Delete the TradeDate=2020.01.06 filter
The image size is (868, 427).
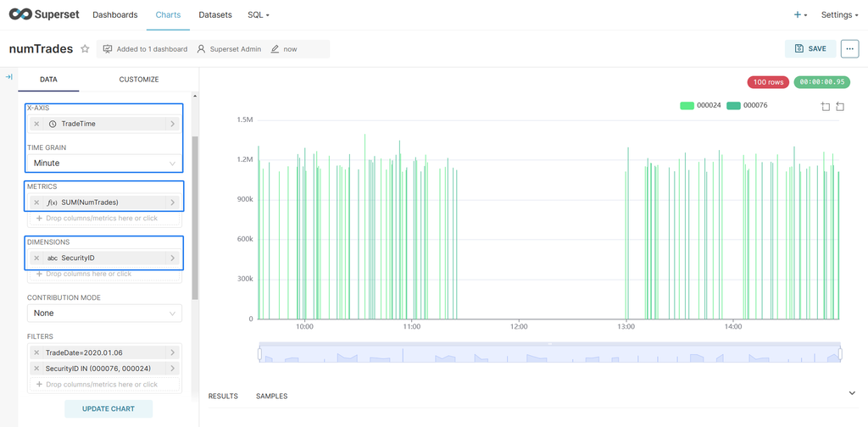(x=36, y=352)
